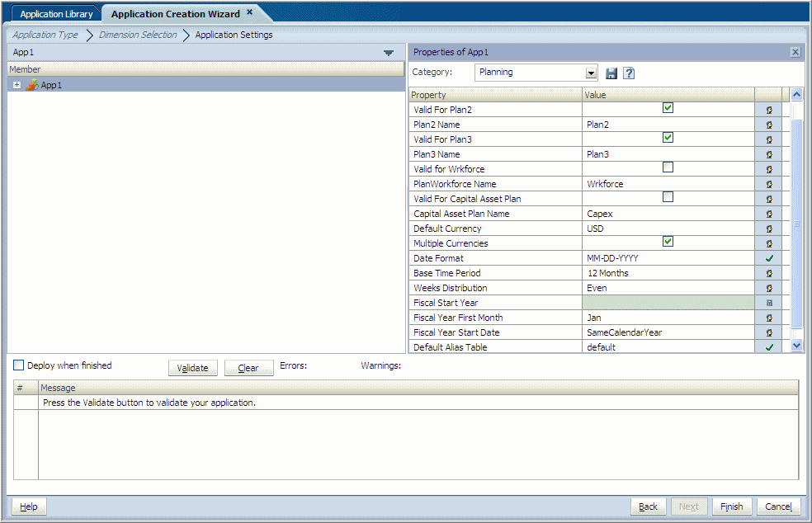Open the Category dropdown showing Planning

pyautogui.click(x=592, y=73)
